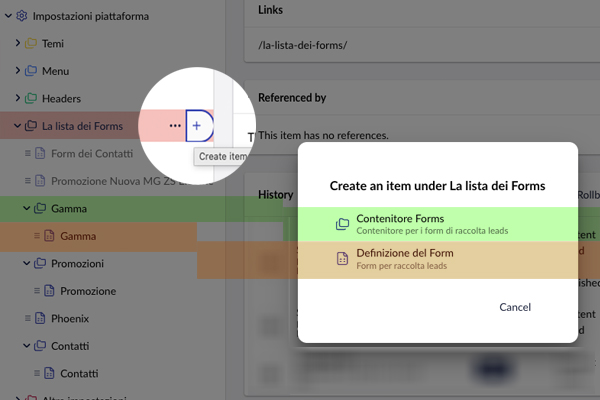Image resolution: width=600 pixels, height=400 pixels.
Task: Click the Definizione del Form document icon
Action: 342,259
